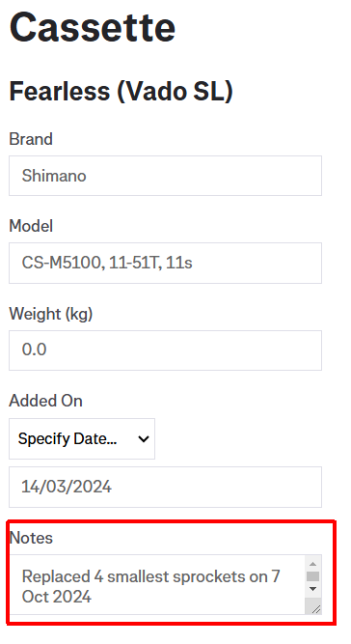Focus the Brand field containing Shimano
Screen dimensions: 351x644
[x=165, y=176]
